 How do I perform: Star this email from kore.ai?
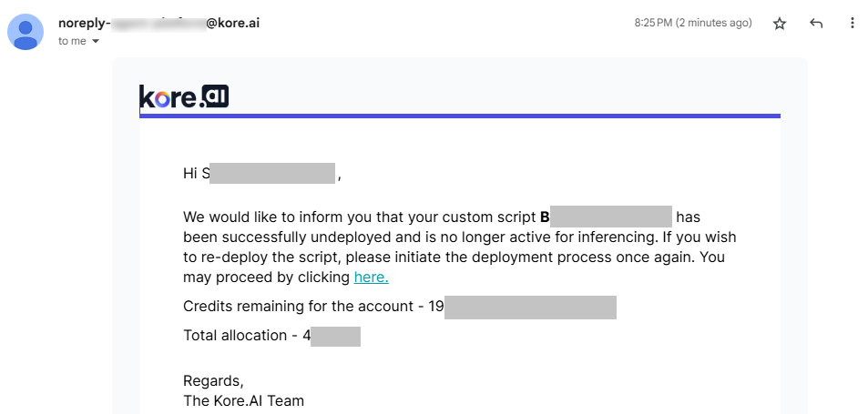(x=780, y=24)
